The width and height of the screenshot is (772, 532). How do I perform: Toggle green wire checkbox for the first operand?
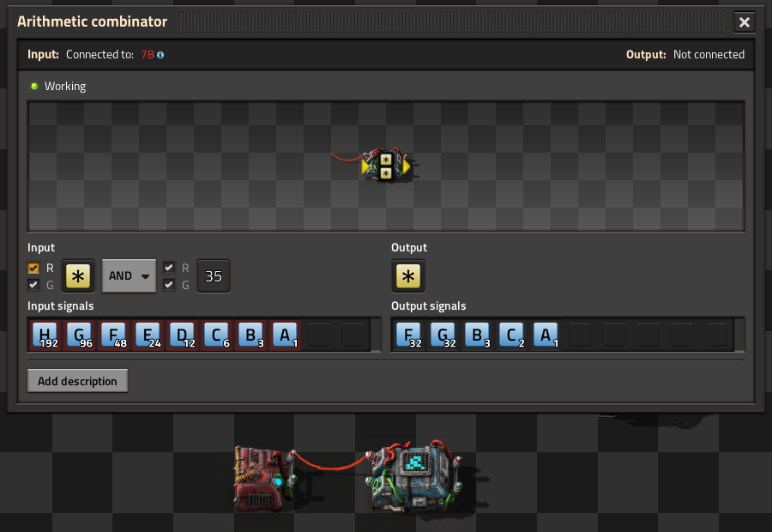coord(33,285)
